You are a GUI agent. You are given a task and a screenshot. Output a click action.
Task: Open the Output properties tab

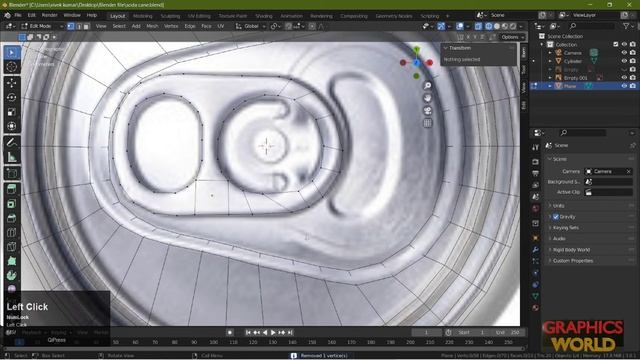pos(535,173)
